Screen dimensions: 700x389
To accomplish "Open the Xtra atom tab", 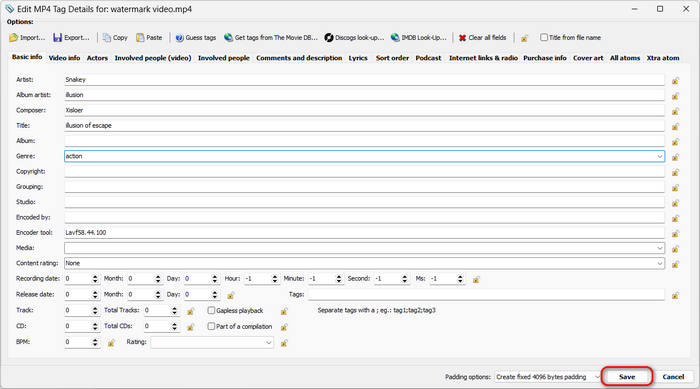I will [663, 58].
